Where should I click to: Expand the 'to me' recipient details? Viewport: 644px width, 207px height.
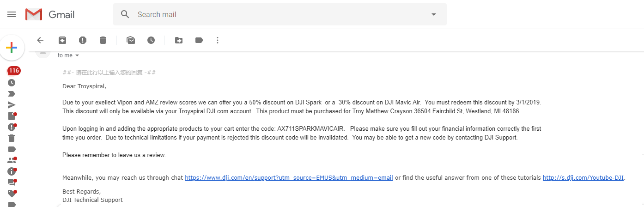click(77, 56)
